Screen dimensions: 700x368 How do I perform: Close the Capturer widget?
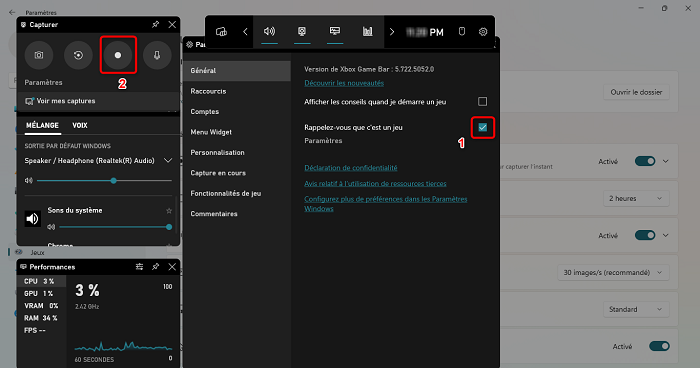tap(172, 25)
